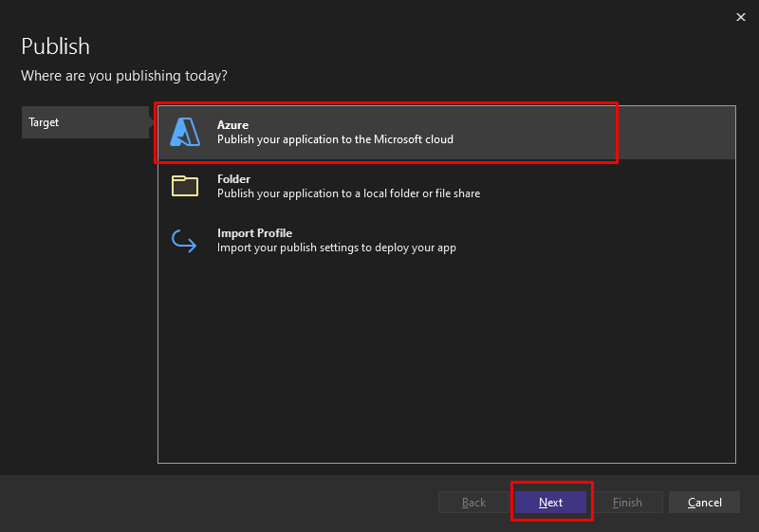Click the Publish dialog heading
Image resolution: width=759 pixels, height=532 pixels.
click(x=56, y=46)
